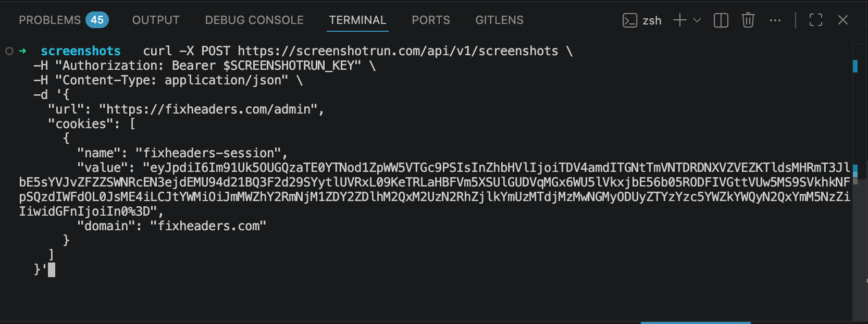Kill the terminal using the trash icon

tap(748, 20)
